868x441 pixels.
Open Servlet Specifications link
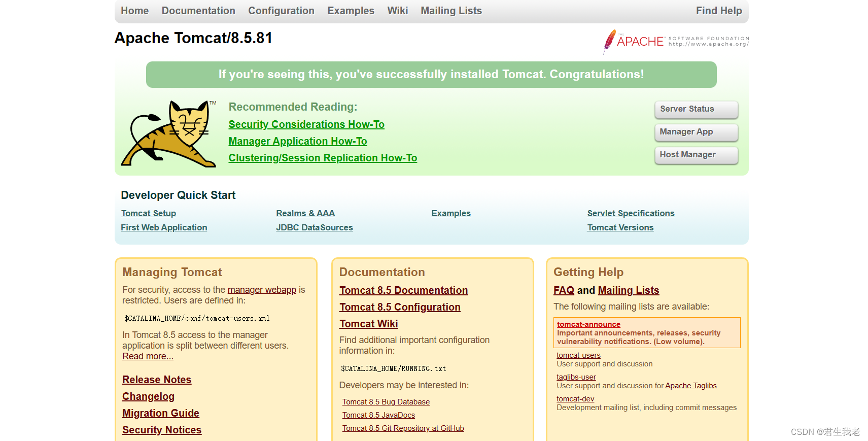pos(631,214)
